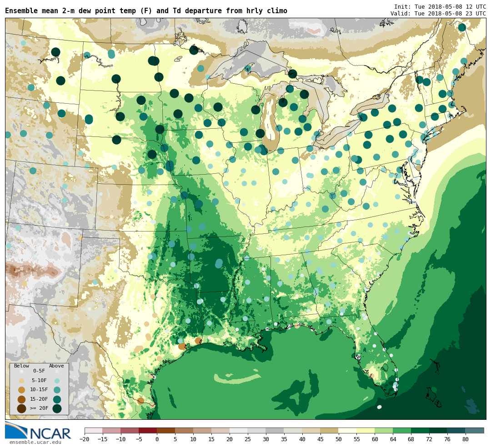Click the colorbar segment between 20 and 25
The image size is (491, 448).
tap(239, 430)
